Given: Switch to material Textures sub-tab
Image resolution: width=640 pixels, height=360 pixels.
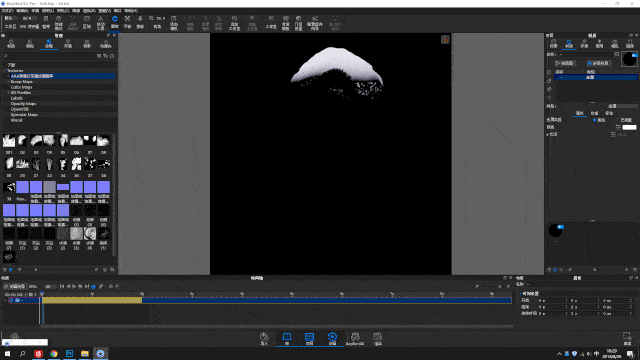Looking at the screenshot, I should 594,113.
